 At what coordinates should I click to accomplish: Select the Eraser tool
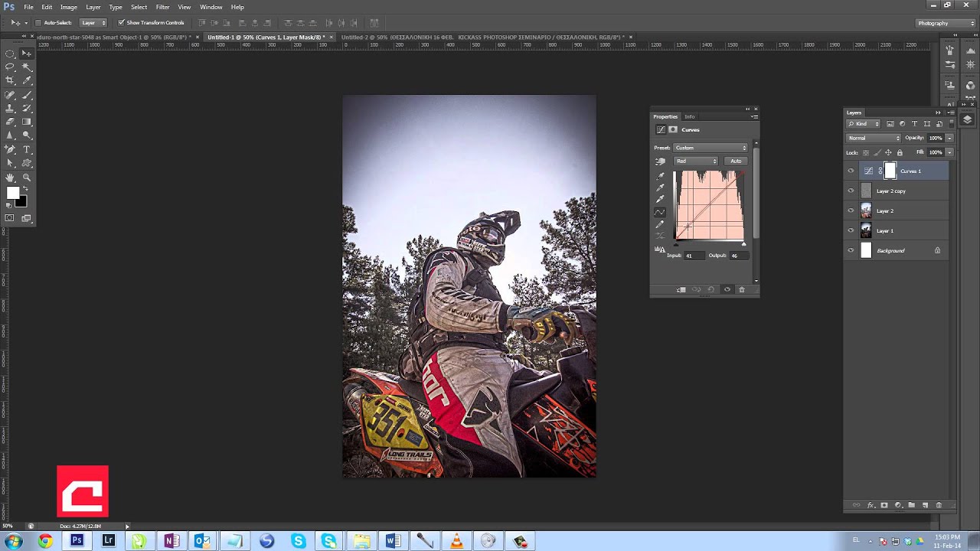10,122
